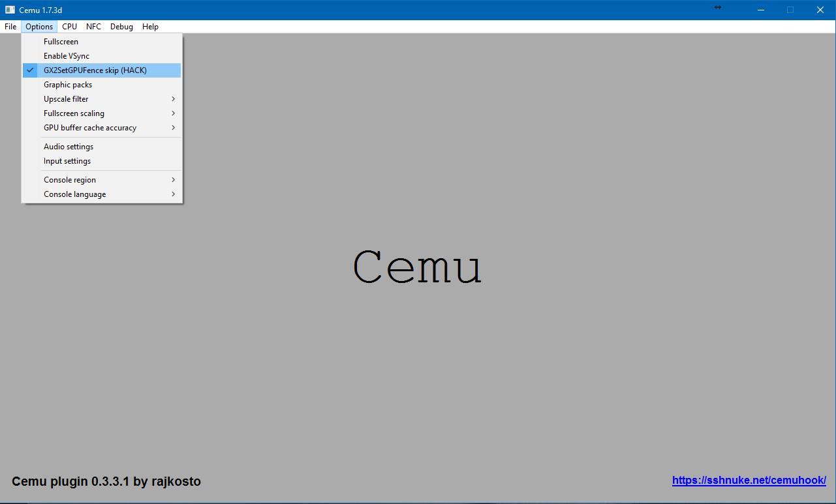
Task: Open Input settings
Action: click(x=102, y=161)
